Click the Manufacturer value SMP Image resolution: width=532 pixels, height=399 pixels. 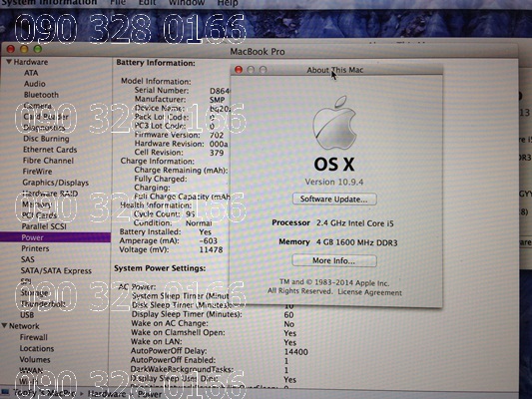click(x=218, y=100)
